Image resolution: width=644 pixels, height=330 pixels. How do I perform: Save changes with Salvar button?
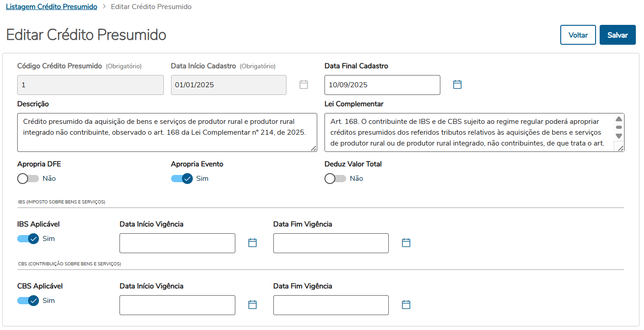tap(617, 35)
